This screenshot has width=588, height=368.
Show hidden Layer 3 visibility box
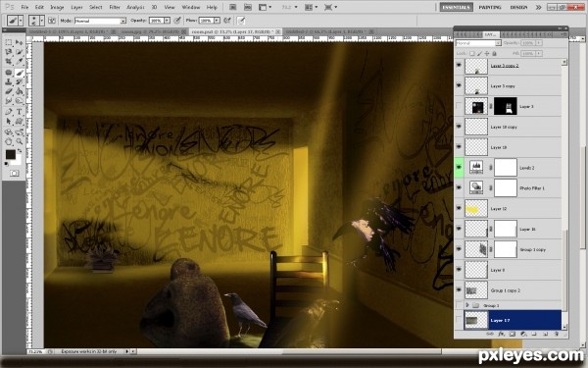[459, 106]
